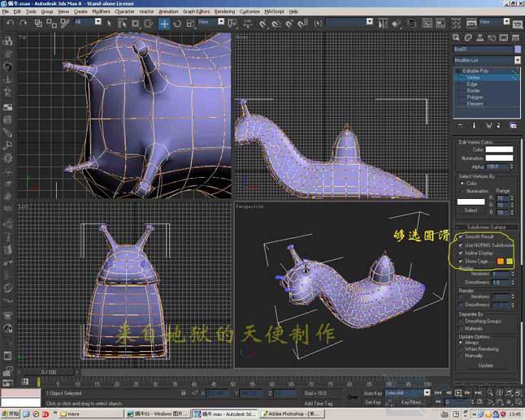Click the Pin Stack icon

(x=460, y=125)
